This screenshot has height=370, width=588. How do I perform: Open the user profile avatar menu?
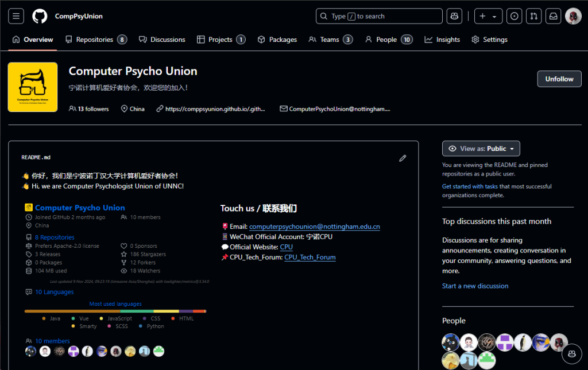(573, 16)
